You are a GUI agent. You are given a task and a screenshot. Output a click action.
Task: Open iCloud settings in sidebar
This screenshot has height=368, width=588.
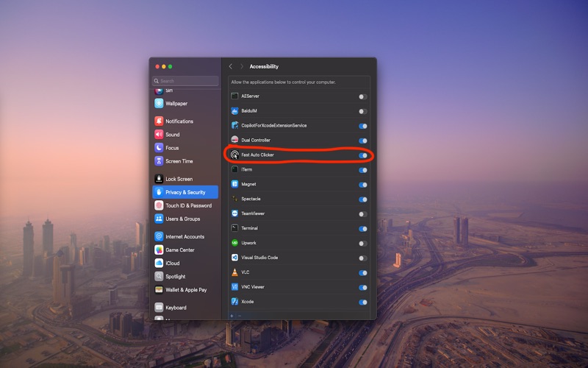coord(185,263)
